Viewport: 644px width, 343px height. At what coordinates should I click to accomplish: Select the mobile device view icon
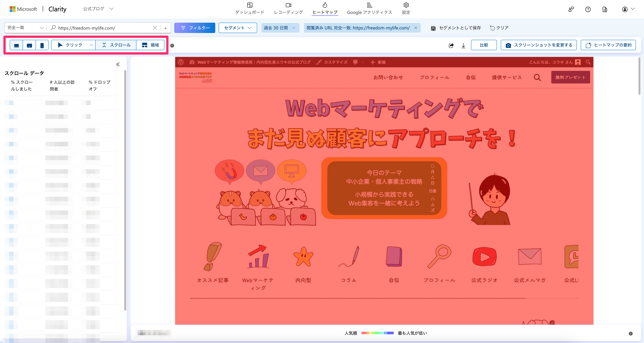pos(42,45)
